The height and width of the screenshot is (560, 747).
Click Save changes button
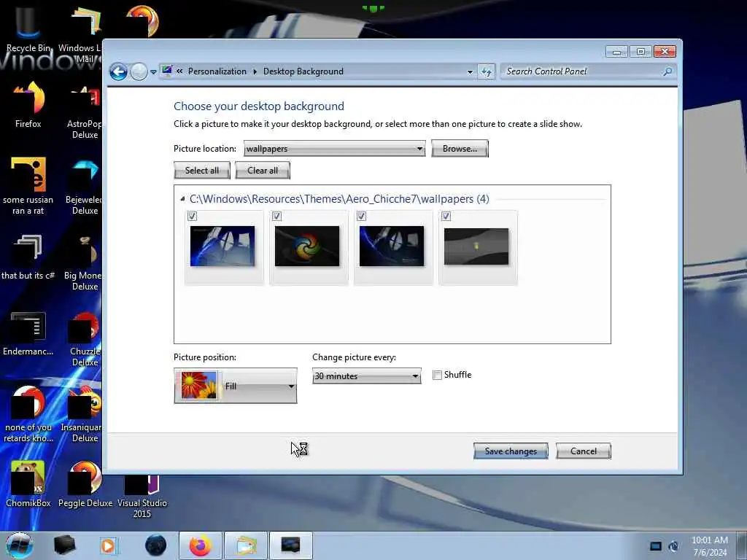(x=511, y=451)
